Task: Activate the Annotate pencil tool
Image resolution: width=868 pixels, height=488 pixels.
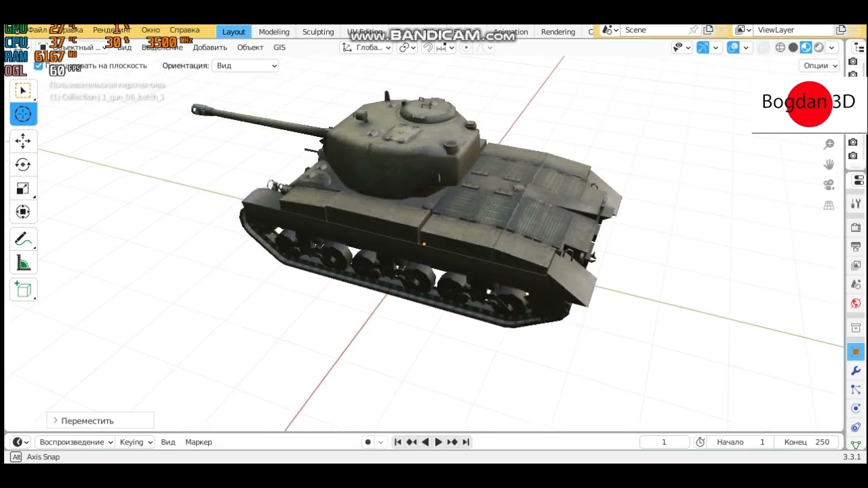Action: (23, 239)
